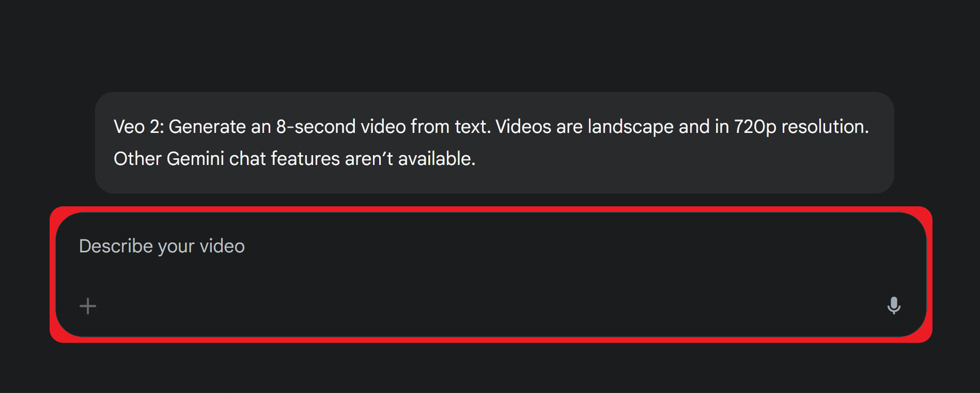Start speaking your prompt using the microphone

[894, 305]
